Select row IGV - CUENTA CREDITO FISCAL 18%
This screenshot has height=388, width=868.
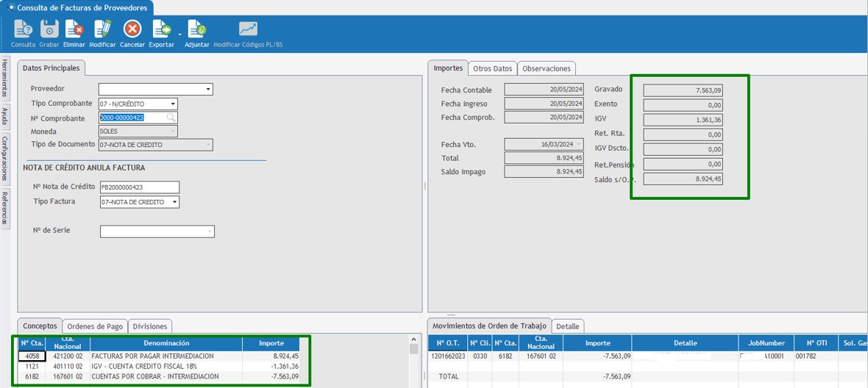tap(160, 366)
